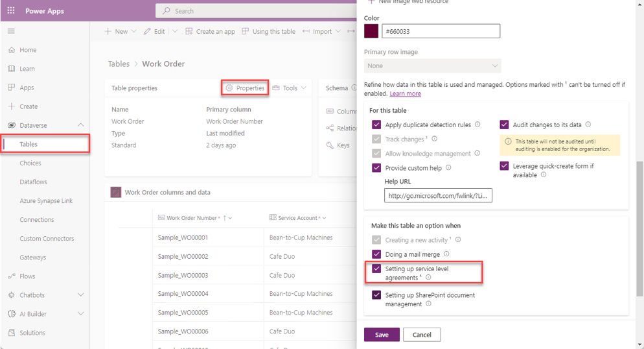
Task: Click the Tools toolbox icon
Action: click(276, 88)
